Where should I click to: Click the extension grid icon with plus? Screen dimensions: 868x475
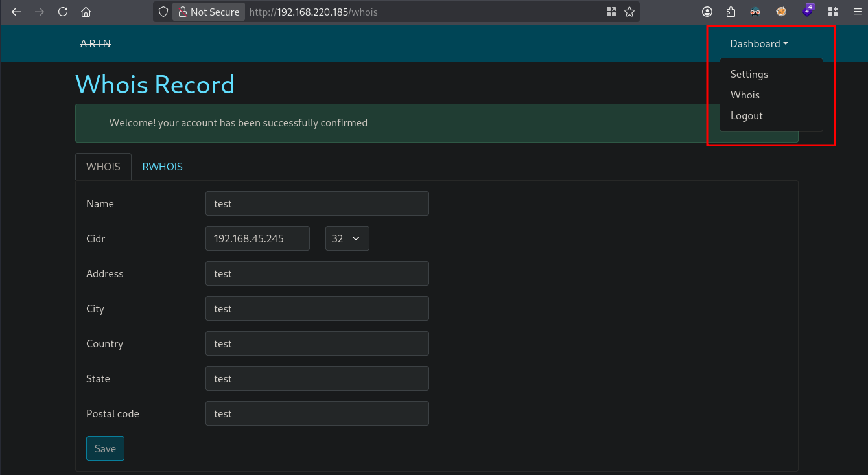click(833, 12)
